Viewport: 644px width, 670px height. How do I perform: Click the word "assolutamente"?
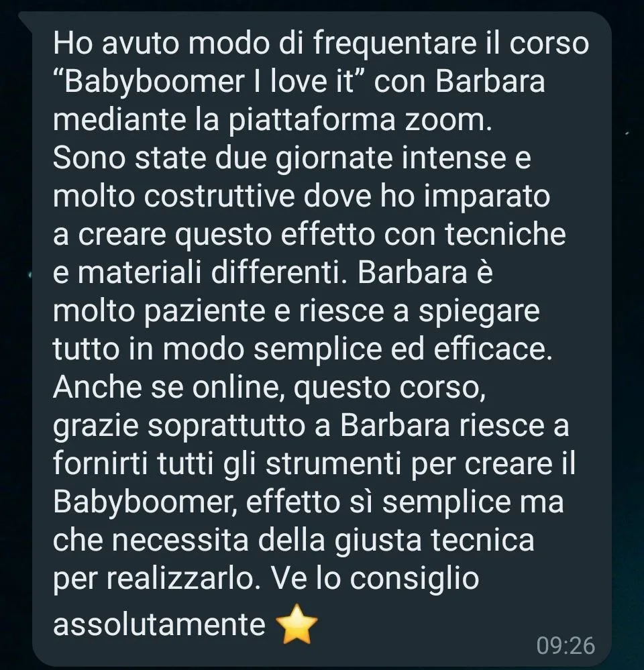point(160,624)
